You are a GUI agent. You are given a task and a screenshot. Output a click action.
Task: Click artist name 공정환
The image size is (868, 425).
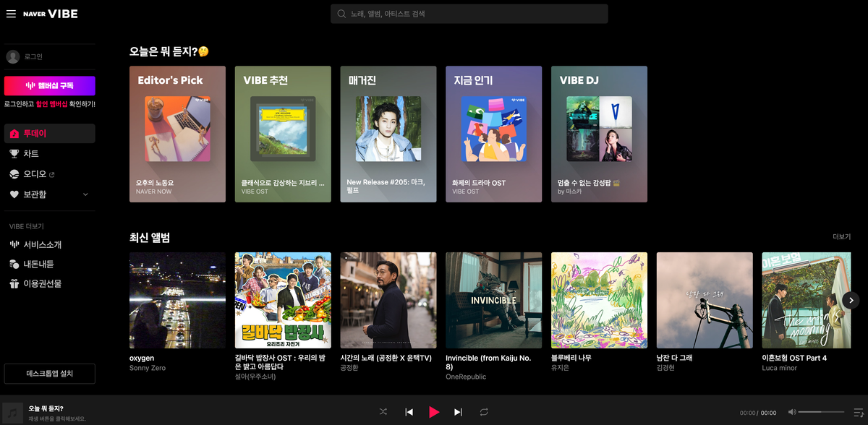point(351,368)
